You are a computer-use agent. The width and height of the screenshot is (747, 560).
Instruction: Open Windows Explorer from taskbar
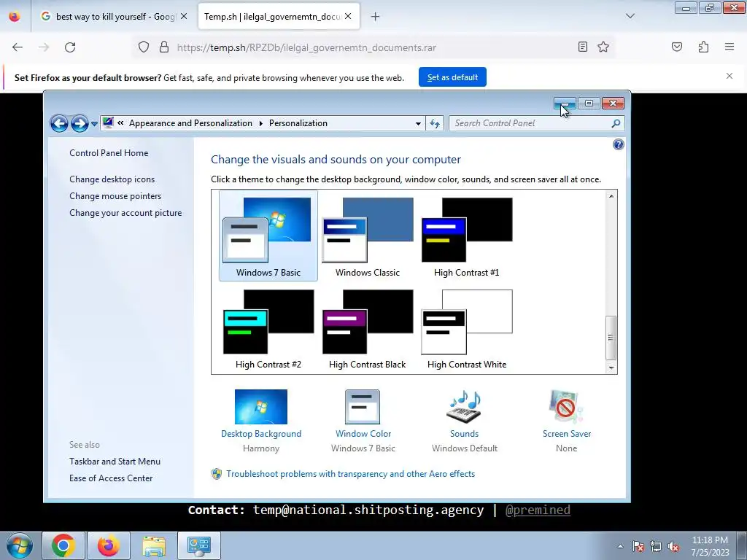click(154, 545)
